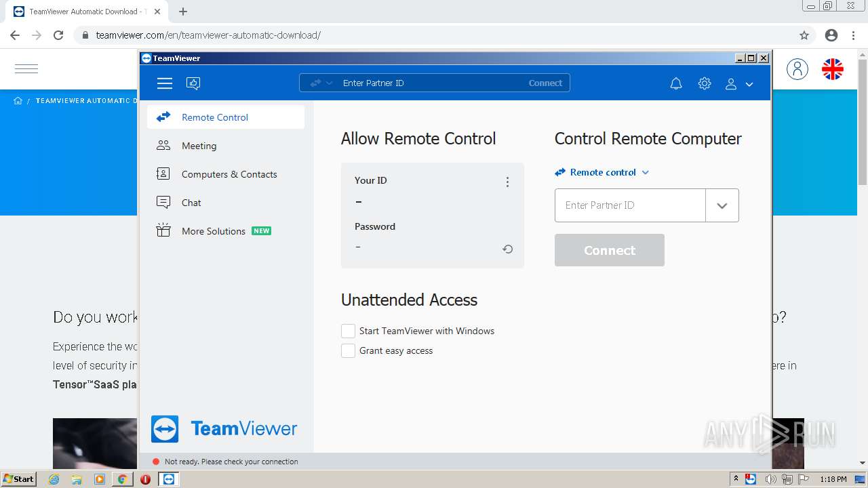Switch to Chrome on the taskbar

coord(122,479)
